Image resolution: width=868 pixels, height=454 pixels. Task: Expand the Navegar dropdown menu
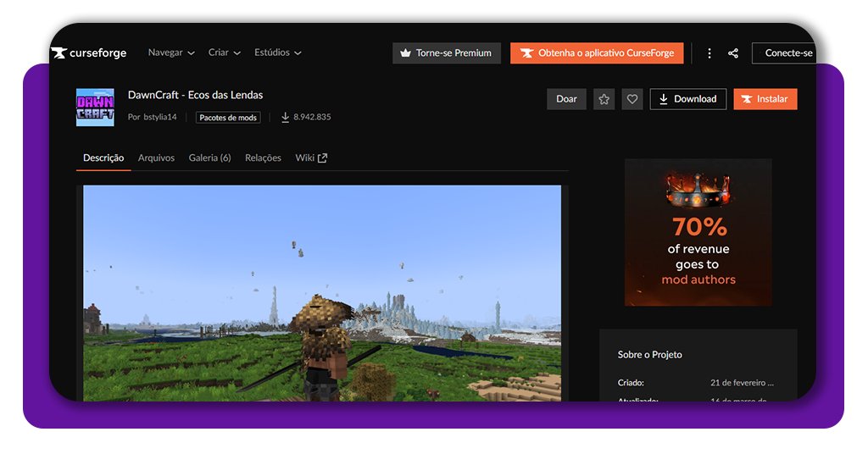pyautogui.click(x=171, y=53)
